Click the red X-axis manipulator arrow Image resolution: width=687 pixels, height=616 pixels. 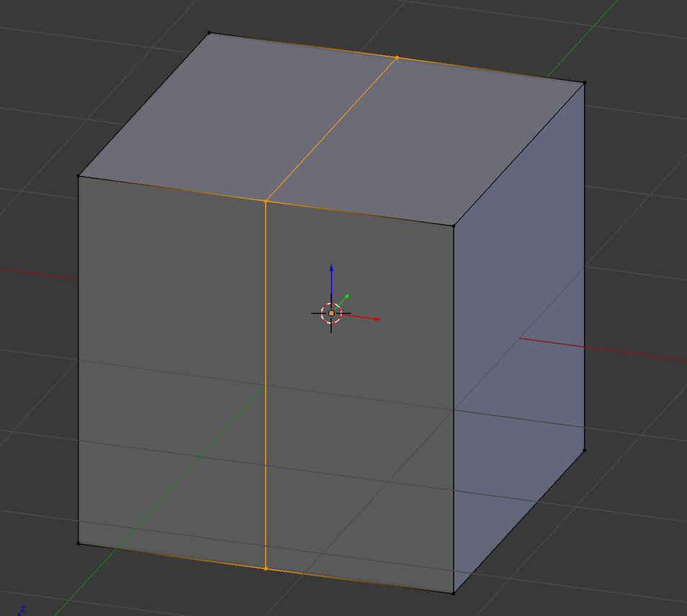point(362,317)
